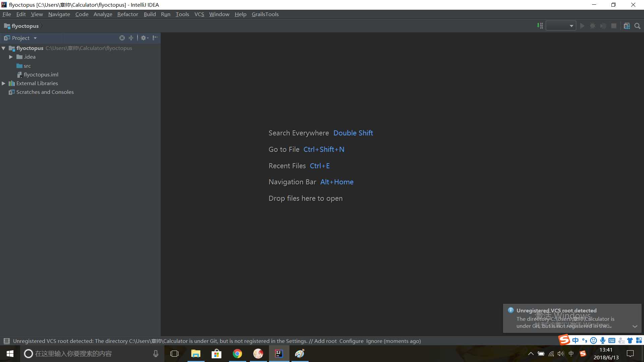644x362 pixels.
Task: Open Project panel gear settings
Action: [x=145, y=38]
